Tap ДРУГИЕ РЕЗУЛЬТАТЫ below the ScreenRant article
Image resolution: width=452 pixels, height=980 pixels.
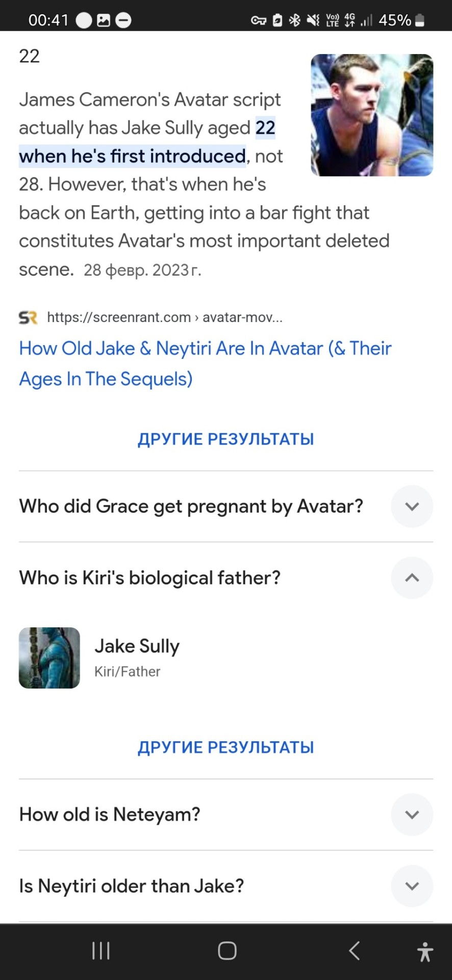(226, 439)
